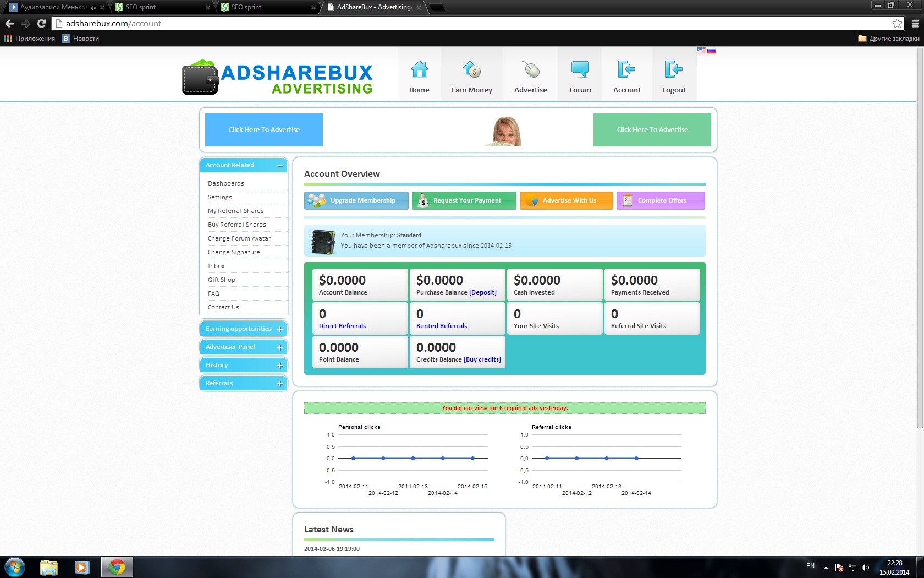The height and width of the screenshot is (578, 924).
Task: Open Dashboards in the sidebar
Action: coord(226,183)
